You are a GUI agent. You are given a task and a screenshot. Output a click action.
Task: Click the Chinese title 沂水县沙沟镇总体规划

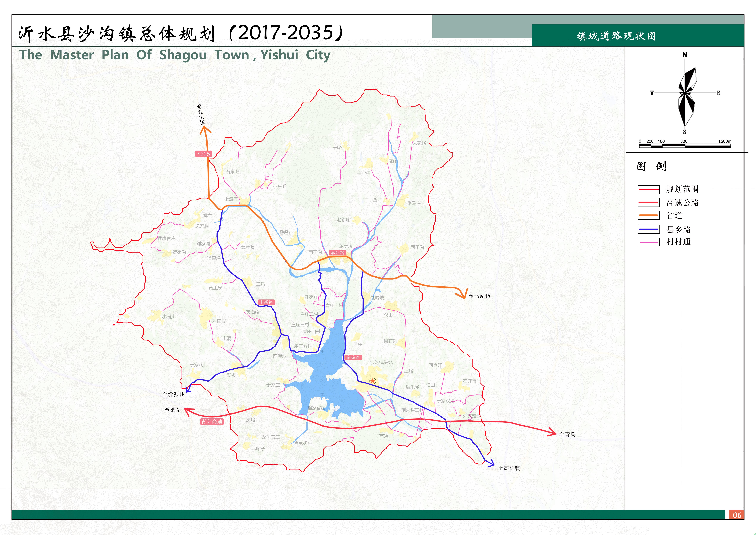pos(117,34)
